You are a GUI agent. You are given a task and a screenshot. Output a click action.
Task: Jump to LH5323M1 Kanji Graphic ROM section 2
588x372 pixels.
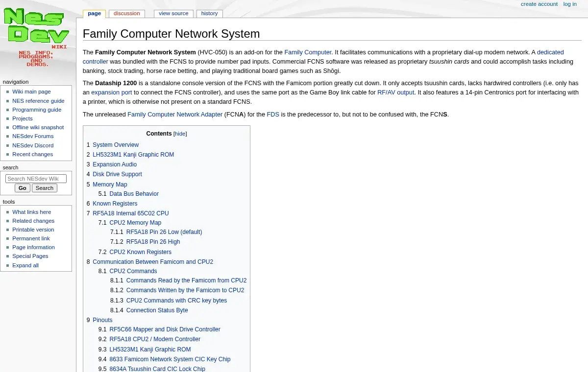point(133,155)
